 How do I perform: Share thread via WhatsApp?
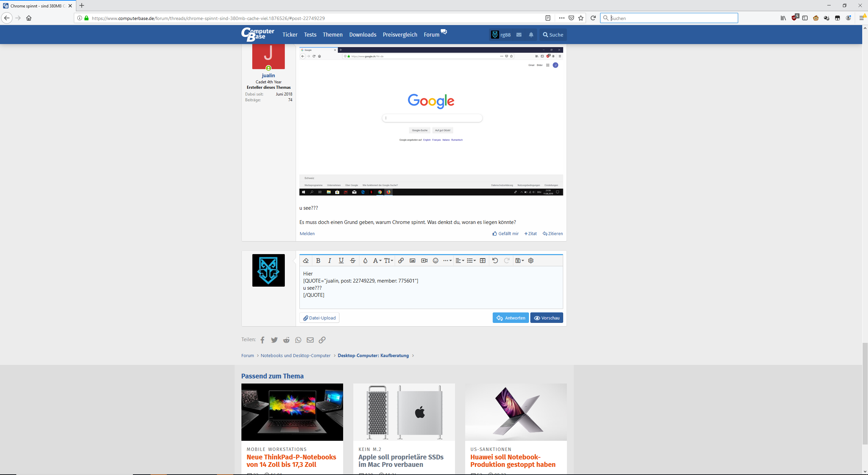298,340
